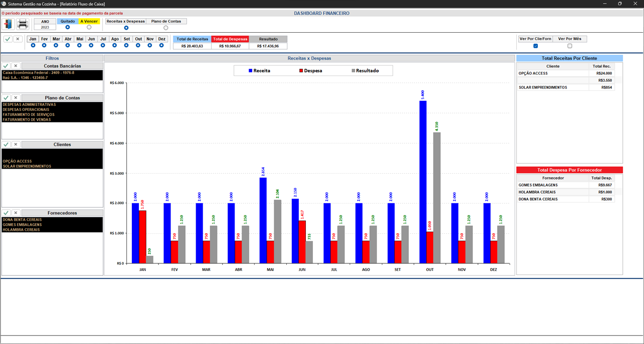Click the window restore button in title bar

pyautogui.click(x=620, y=4)
